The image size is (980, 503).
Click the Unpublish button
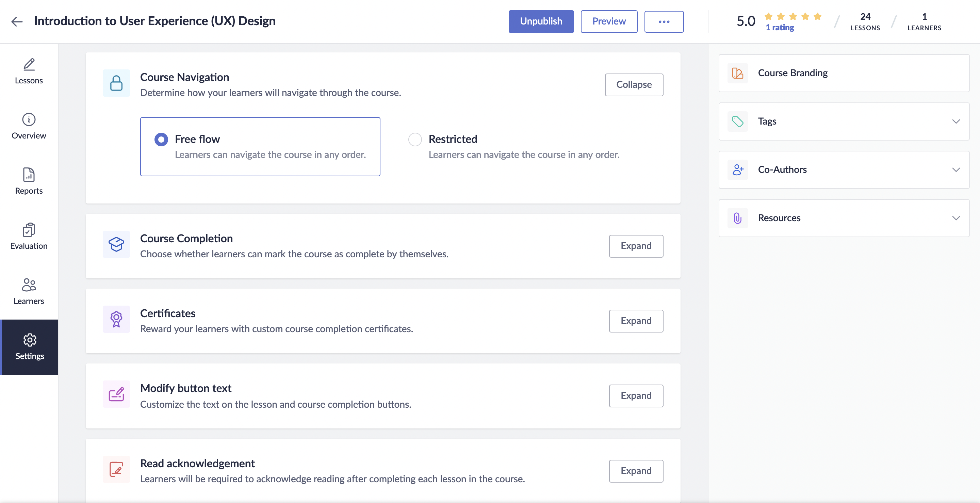[x=541, y=22]
